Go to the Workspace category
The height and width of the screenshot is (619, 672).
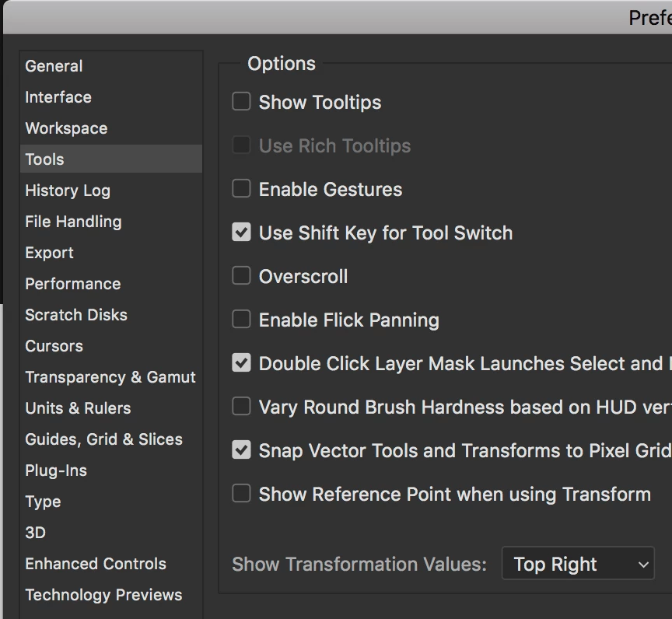pyautogui.click(x=66, y=128)
